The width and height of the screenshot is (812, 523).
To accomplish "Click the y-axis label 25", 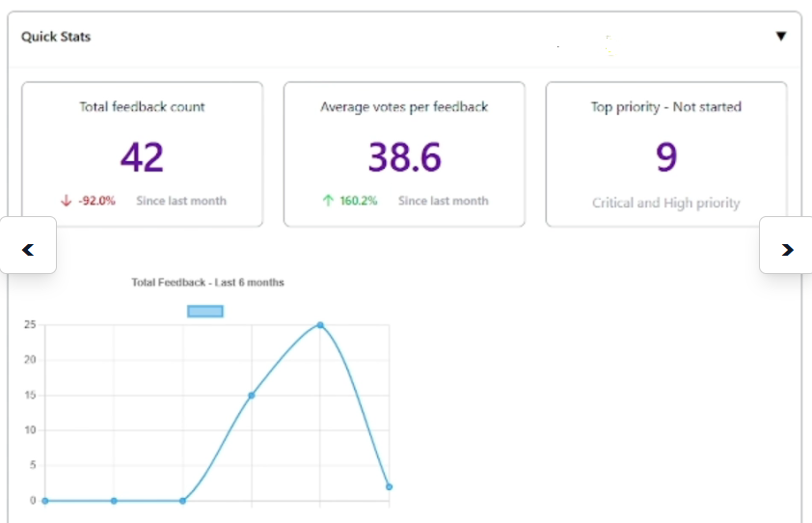I will tap(30, 324).
